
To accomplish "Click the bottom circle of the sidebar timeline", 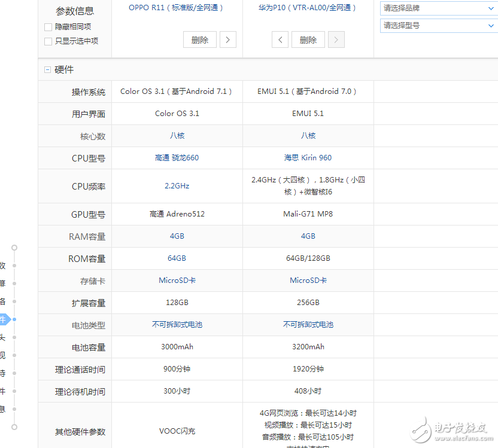I will [14, 427].
